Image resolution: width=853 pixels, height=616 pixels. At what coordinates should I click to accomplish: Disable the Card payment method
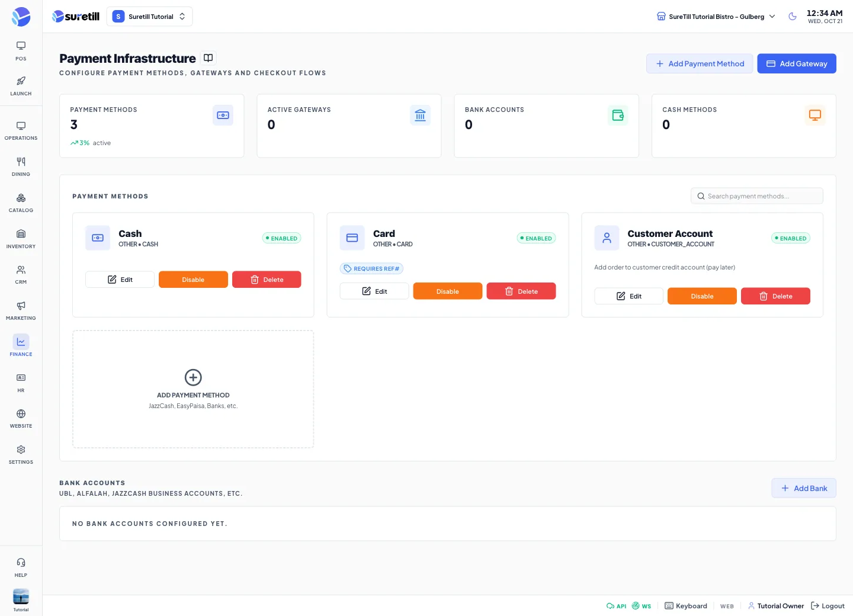click(x=448, y=291)
